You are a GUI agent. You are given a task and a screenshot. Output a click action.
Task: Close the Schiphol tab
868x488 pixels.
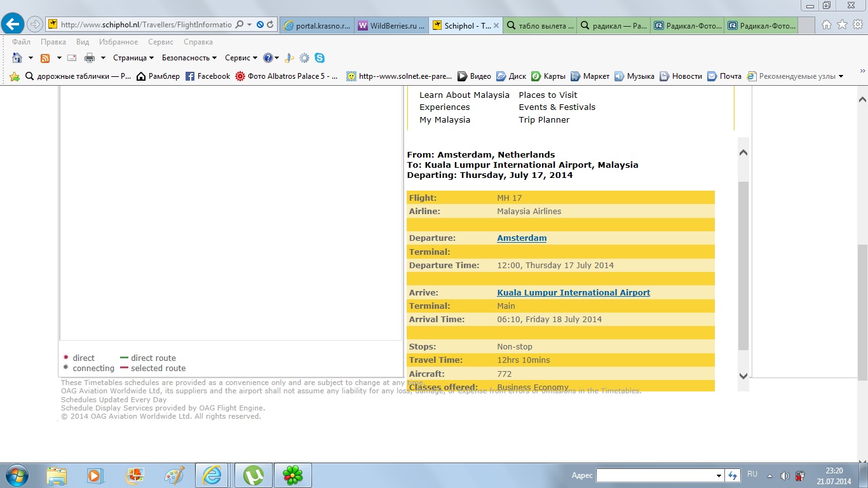496,25
